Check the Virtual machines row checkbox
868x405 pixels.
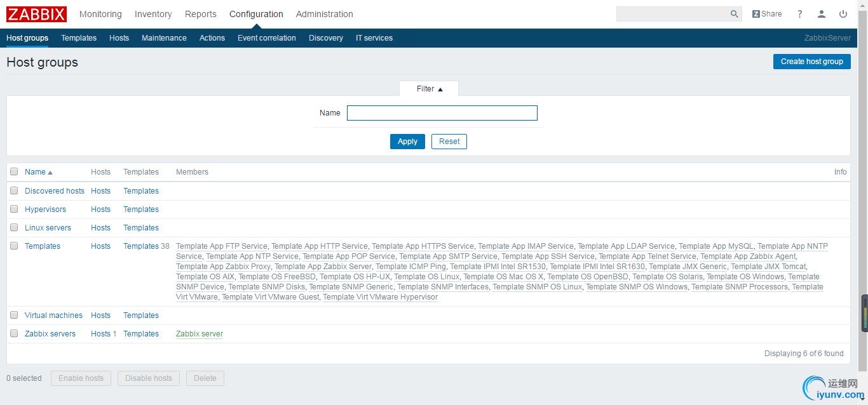click(14, 315)
